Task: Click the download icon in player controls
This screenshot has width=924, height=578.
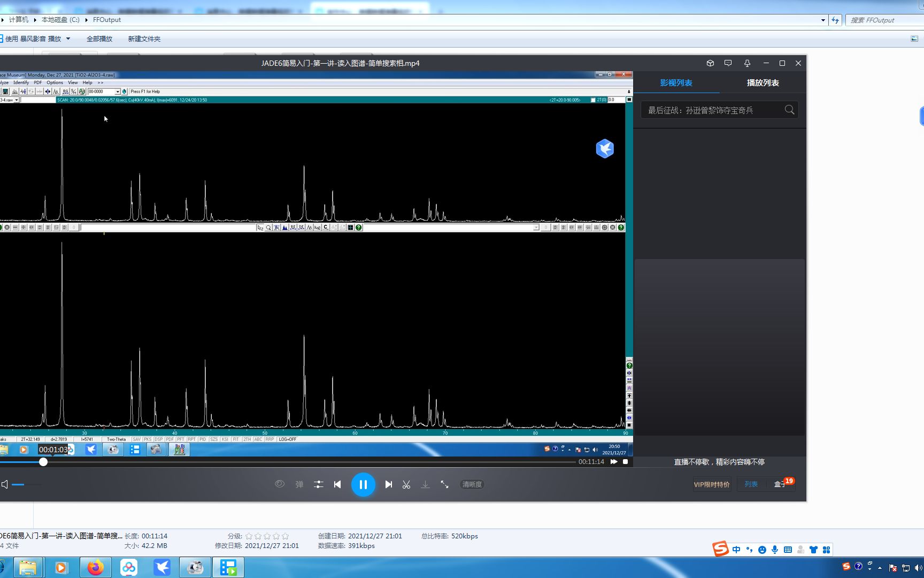Action: point(425,484)
